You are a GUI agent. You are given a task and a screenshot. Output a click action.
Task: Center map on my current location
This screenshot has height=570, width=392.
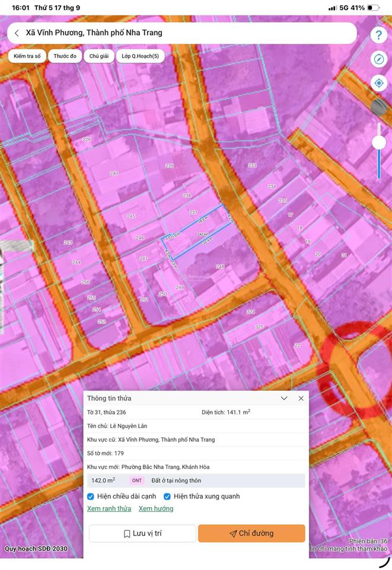tap(378, 83)
